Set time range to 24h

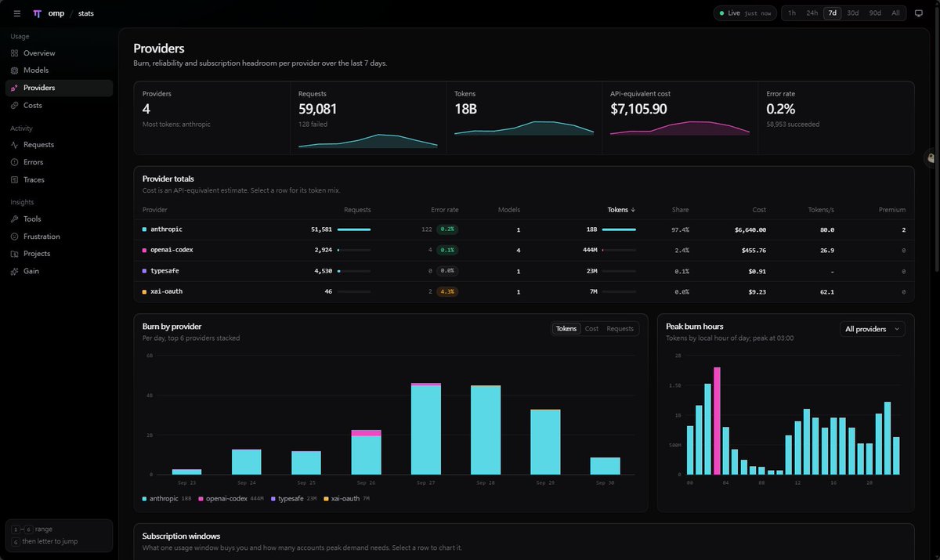812,13
